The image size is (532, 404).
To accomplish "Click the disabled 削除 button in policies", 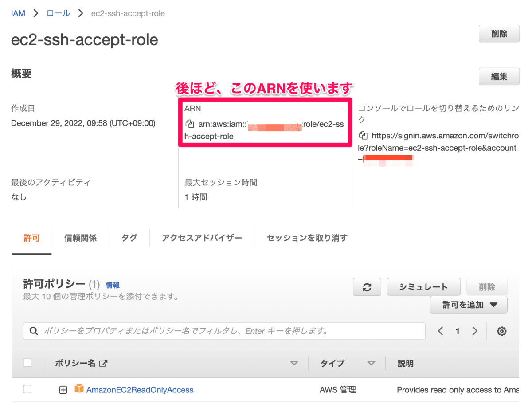I will pyautogui.click(x=487, y=287).
